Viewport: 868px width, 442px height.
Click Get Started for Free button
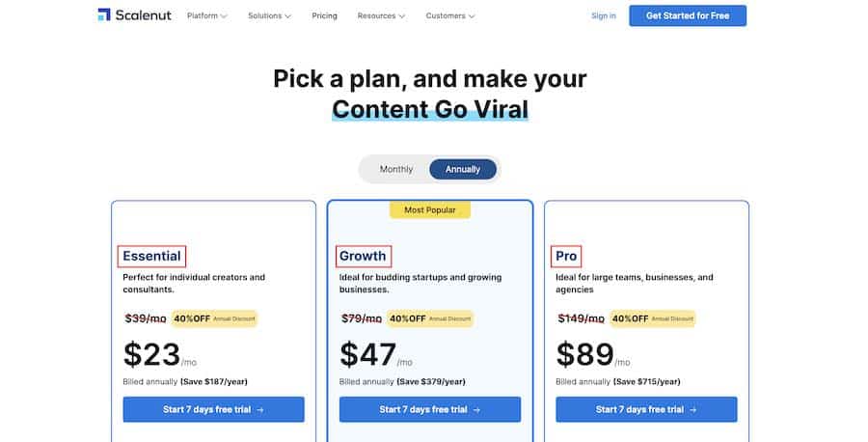[688, 16]
